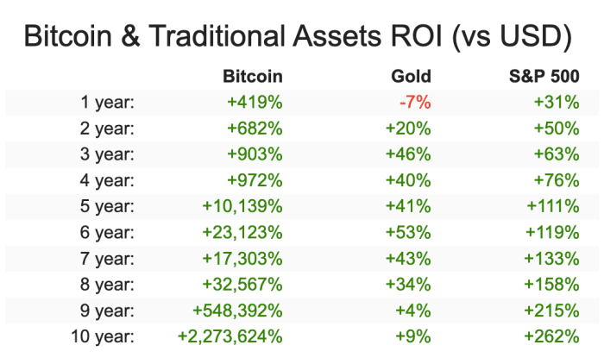The width and height of the screenshot is (604, 364).
Task: Click the S&P 500 +31% value
Action: 558,103
